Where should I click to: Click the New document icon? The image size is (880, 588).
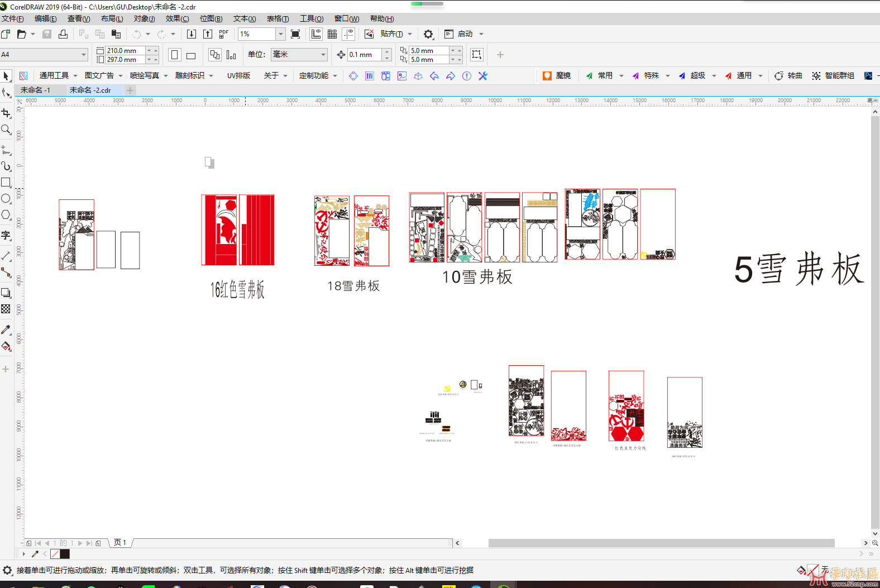tap(6, 34)
